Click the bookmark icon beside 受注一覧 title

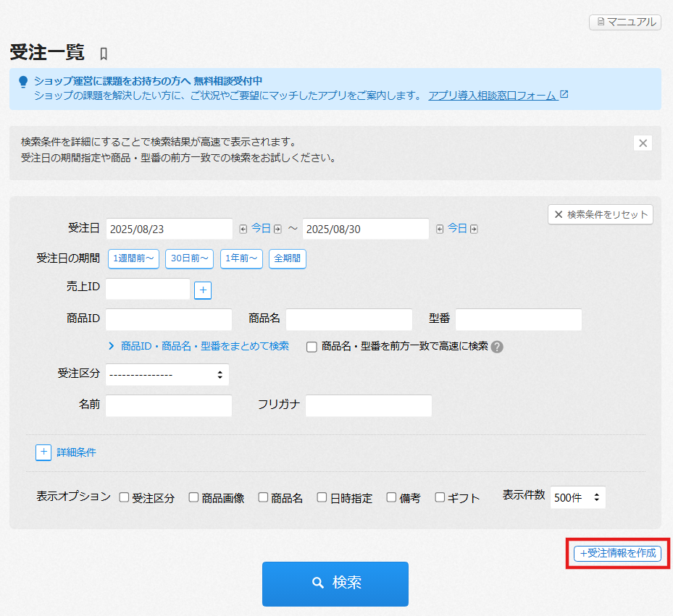click(104, 54)
